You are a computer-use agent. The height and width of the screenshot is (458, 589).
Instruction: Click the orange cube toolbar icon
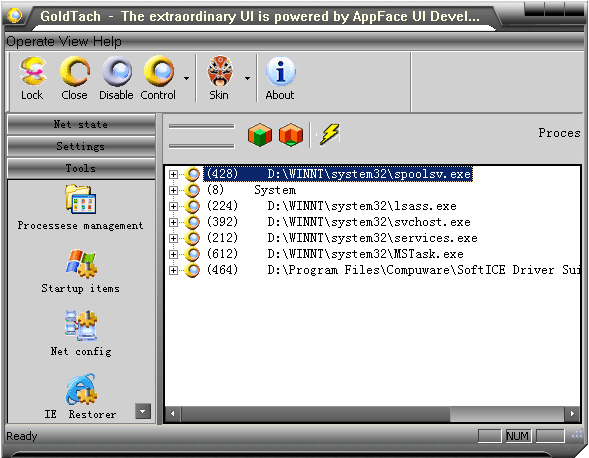point(291,135)
